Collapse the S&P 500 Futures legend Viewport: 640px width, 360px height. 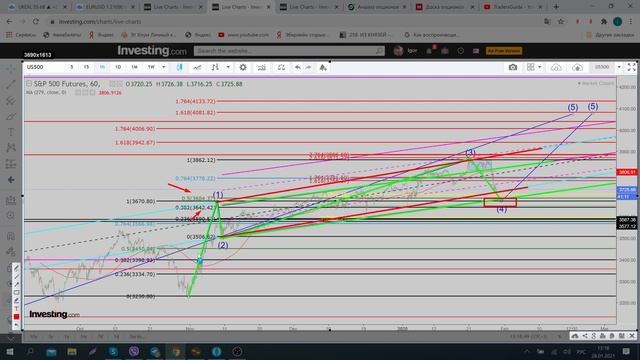(29, 84)
